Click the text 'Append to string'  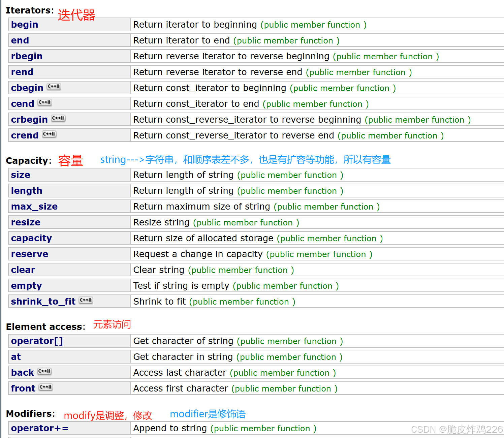coord(170,428)
